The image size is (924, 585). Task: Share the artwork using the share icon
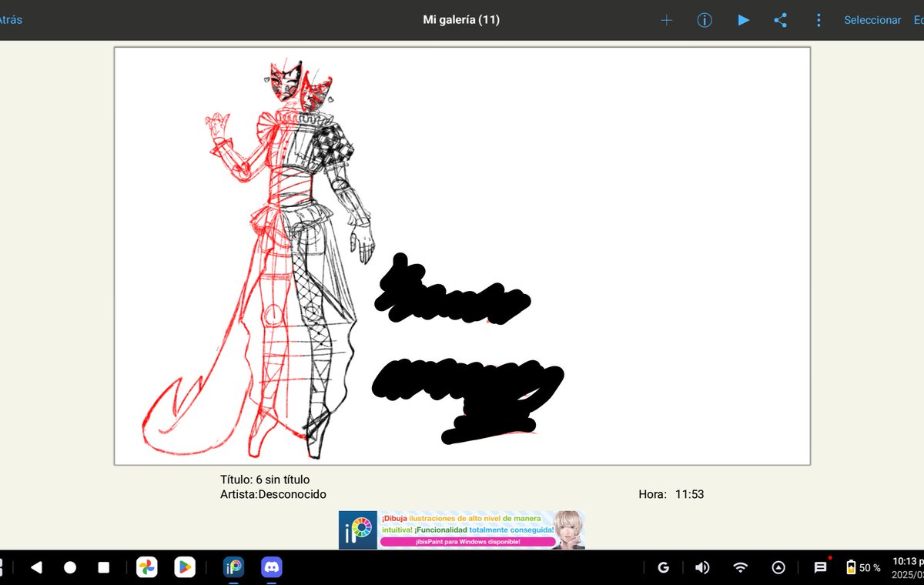click(780, 21)
